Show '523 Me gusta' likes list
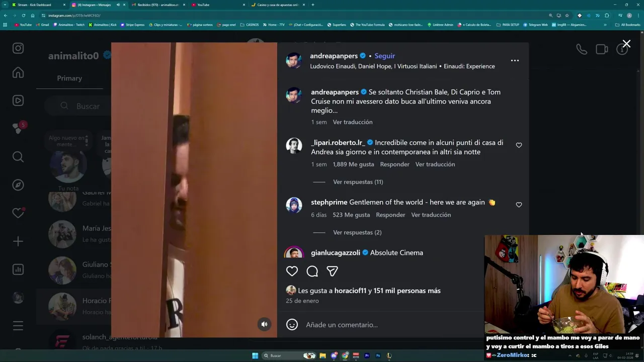Image resolution: width=644 pixels, height=362 pixels. coord(351,215)
